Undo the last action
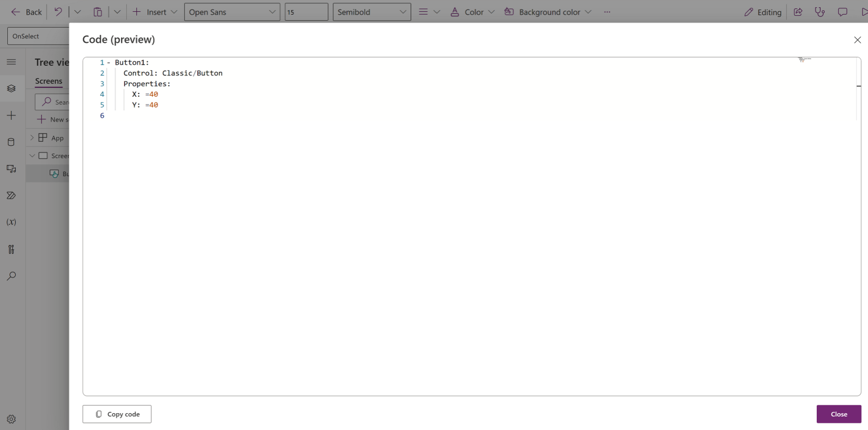Image resolution: width=868 pixels, height=430 pixels. pyautogui.click(x=58, y=12)
